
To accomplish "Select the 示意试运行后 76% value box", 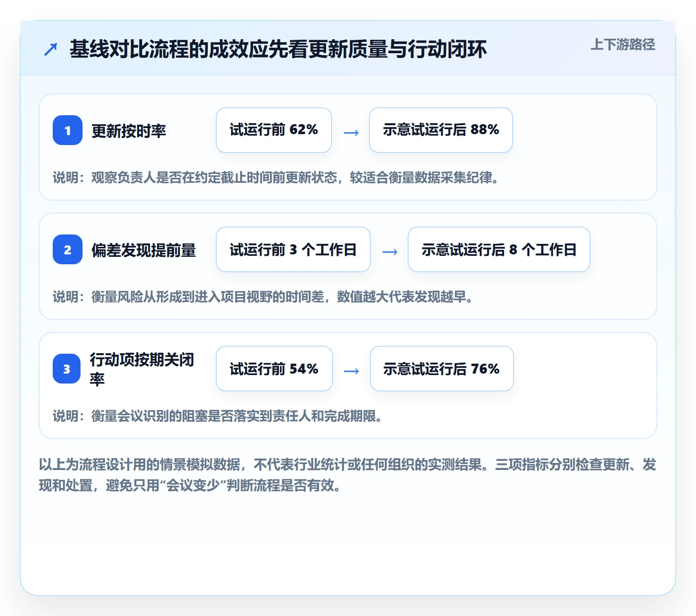I will click(442, 369).
